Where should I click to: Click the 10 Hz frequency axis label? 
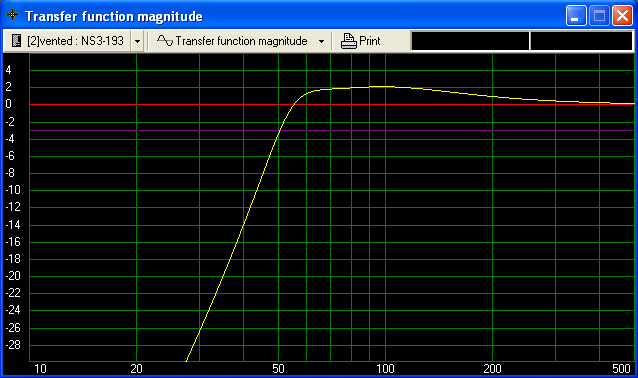tap(40, 369)
